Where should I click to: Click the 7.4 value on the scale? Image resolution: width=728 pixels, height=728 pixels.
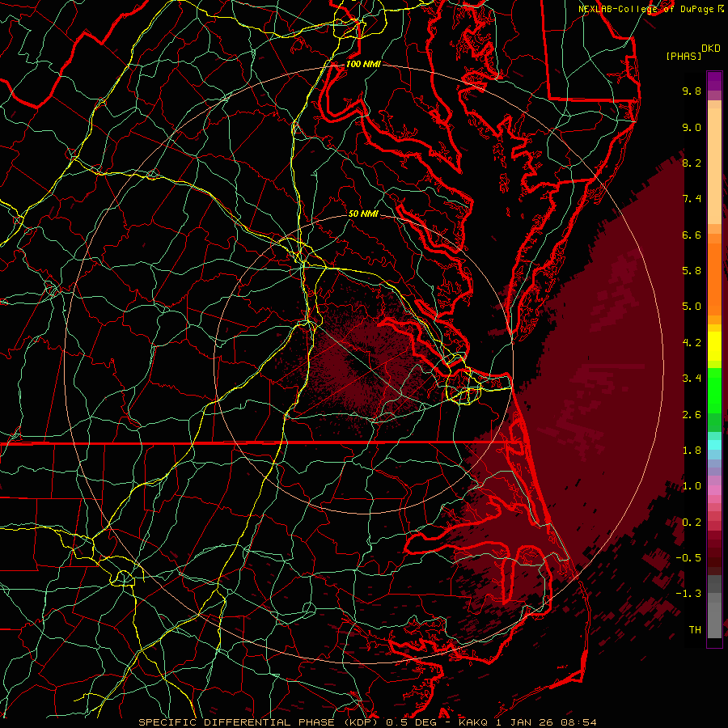click(x=692, y=199)
